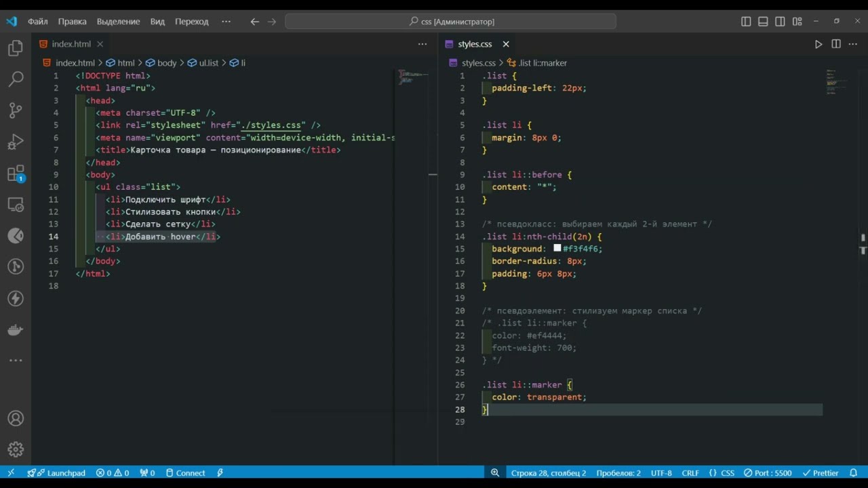Click the Port : 5500 Live Server button
This screenshot has height=488, width=868.
coord(768,473)
